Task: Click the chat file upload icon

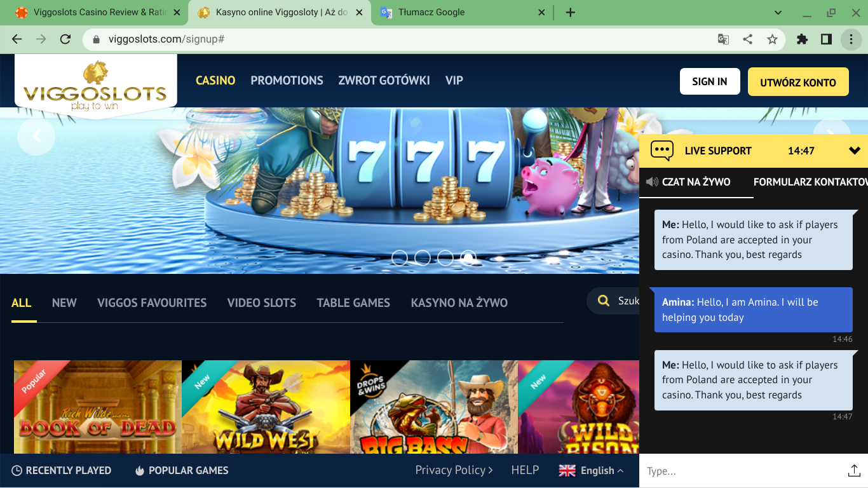Action: (854, 471)
